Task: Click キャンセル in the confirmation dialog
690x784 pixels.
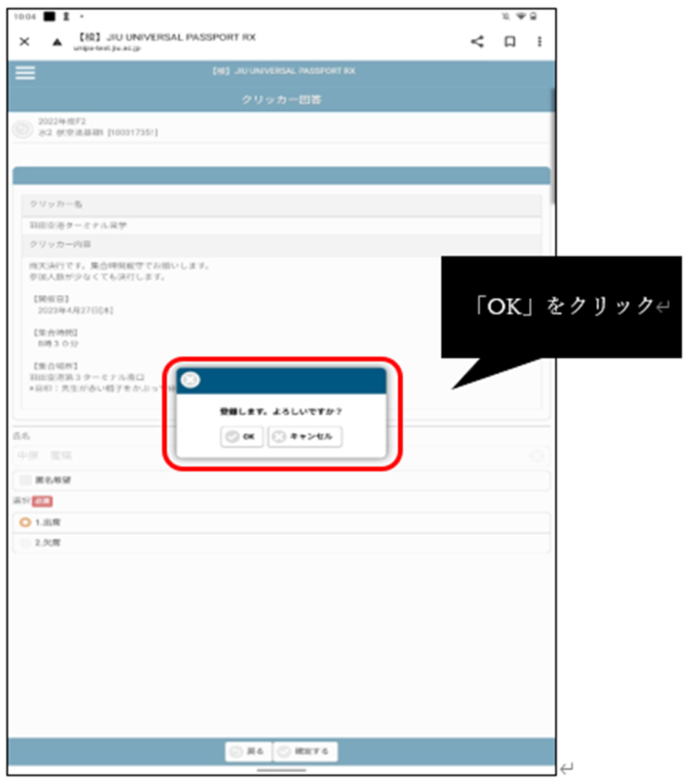Action: [305, 437]
